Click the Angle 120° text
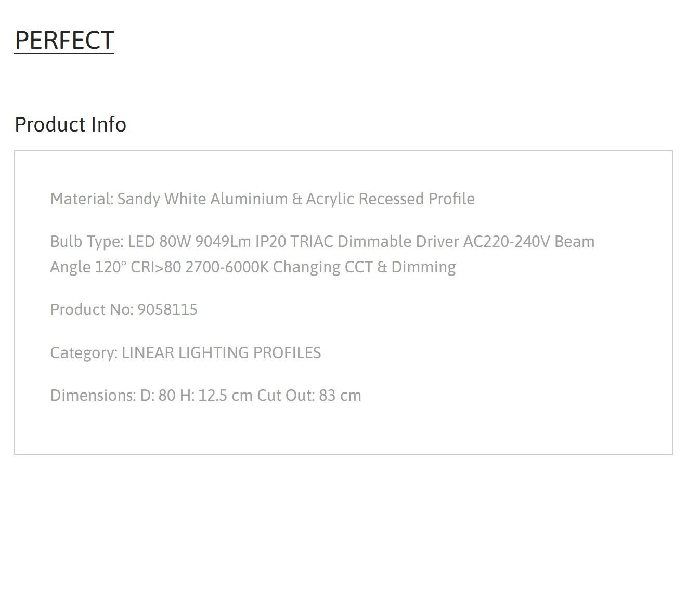687x616 pixels. click(88, 267)
